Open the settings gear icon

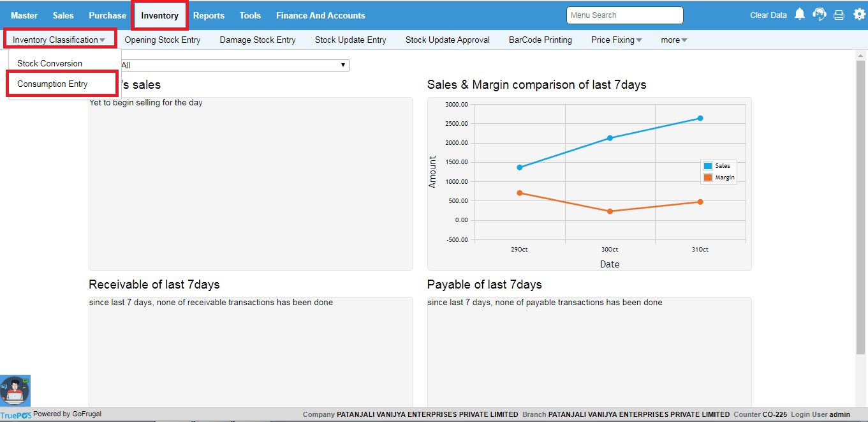[x=859, y=15]
